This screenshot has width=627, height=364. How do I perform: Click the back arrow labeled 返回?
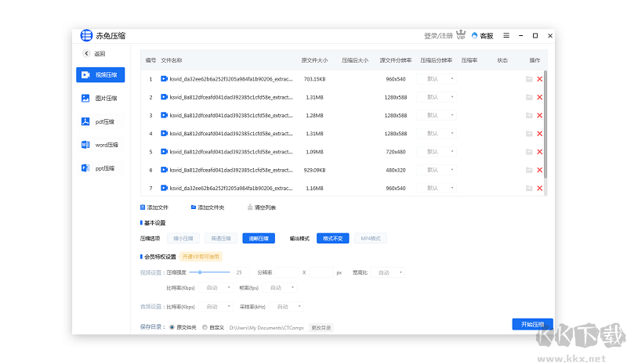point(94,54)
